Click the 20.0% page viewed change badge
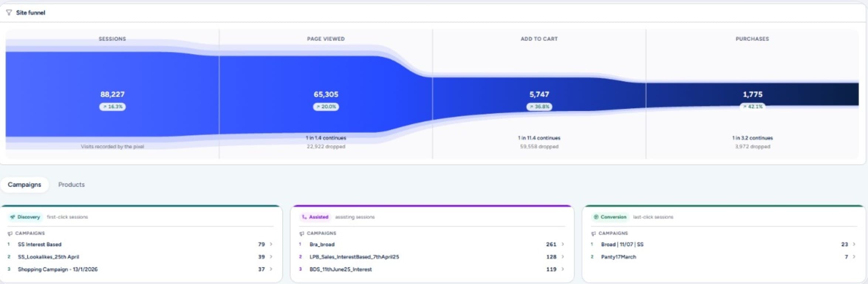 coord(326,107)
